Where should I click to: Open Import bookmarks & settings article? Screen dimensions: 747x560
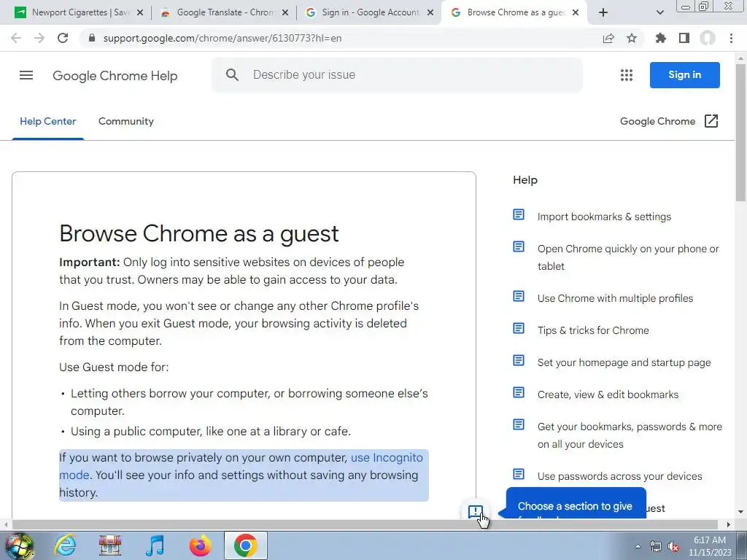point(604,217)
